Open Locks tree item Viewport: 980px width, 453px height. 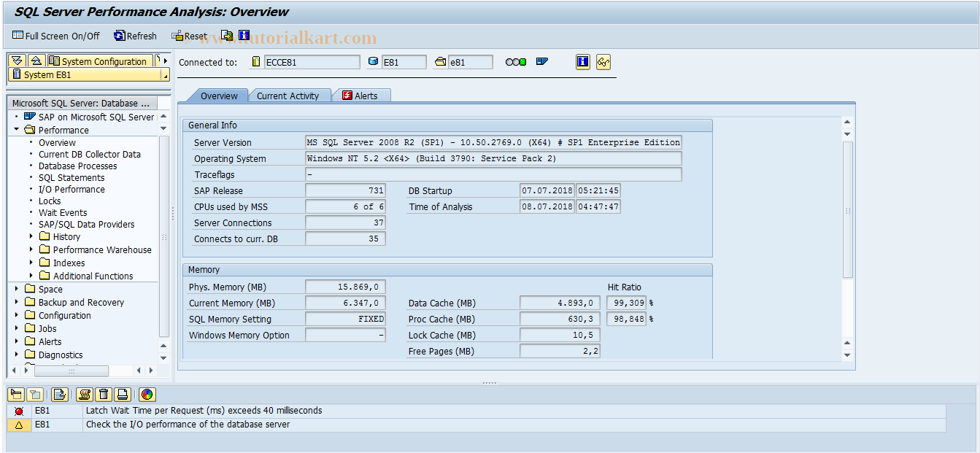pyautogui.click(x=50, y=201)
